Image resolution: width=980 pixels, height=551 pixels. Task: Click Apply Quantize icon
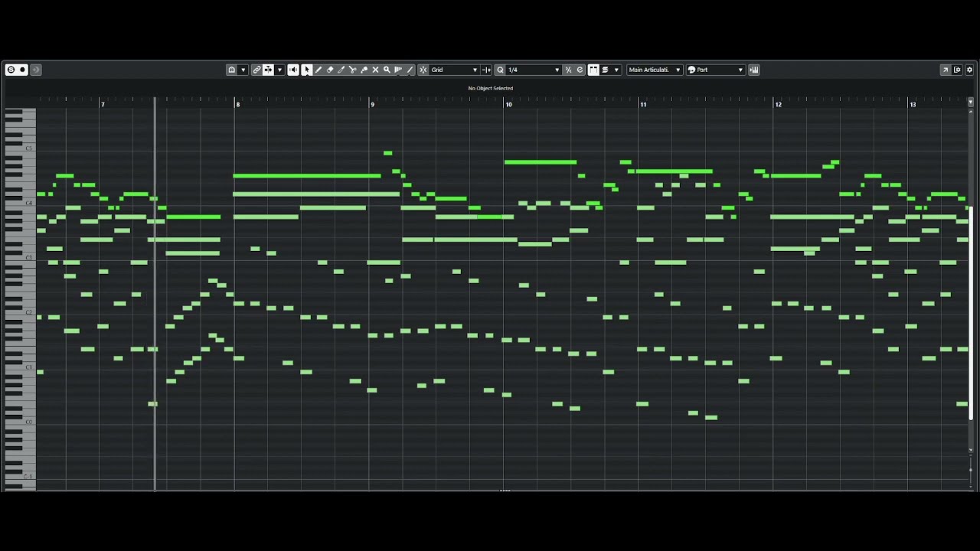pyautogui.click(x=568, y=70)
